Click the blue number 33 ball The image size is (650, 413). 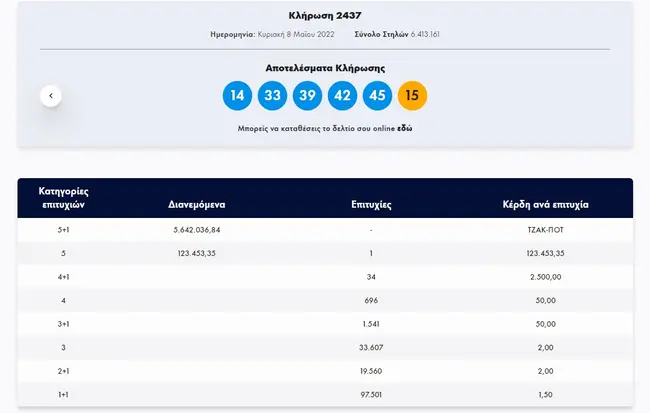[272, 96]
